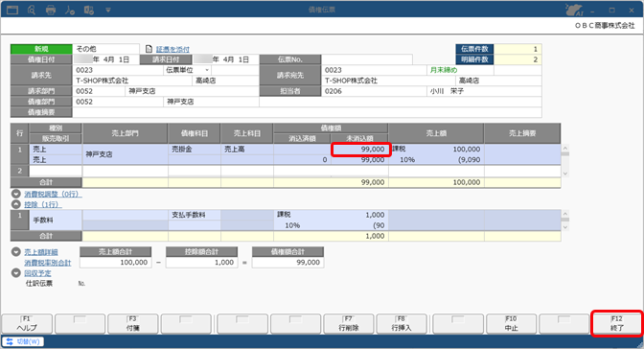Expand the 回収予定 chevron
Viewport: 644px width, 349px height.
[16, 272]
